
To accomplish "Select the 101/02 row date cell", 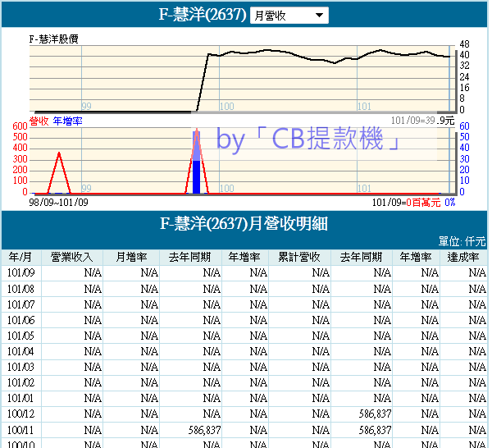I will pyautogui.click(x=20, y=382).
